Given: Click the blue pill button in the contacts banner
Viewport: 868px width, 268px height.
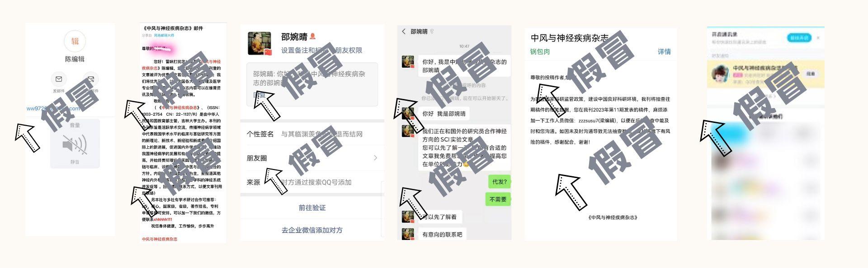Looking at the screenshot, I should pos(799,38).
